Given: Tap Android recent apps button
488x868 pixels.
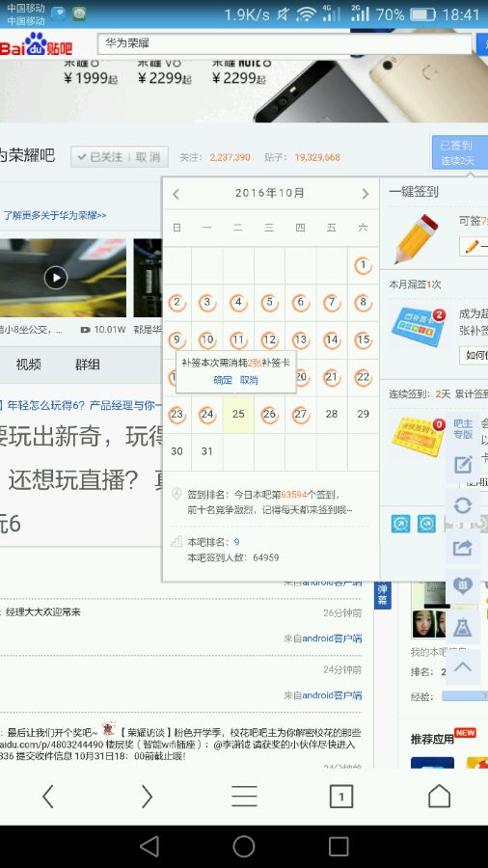Looking at the screenshot, I should pyautogui.click(x=339, y=847).
